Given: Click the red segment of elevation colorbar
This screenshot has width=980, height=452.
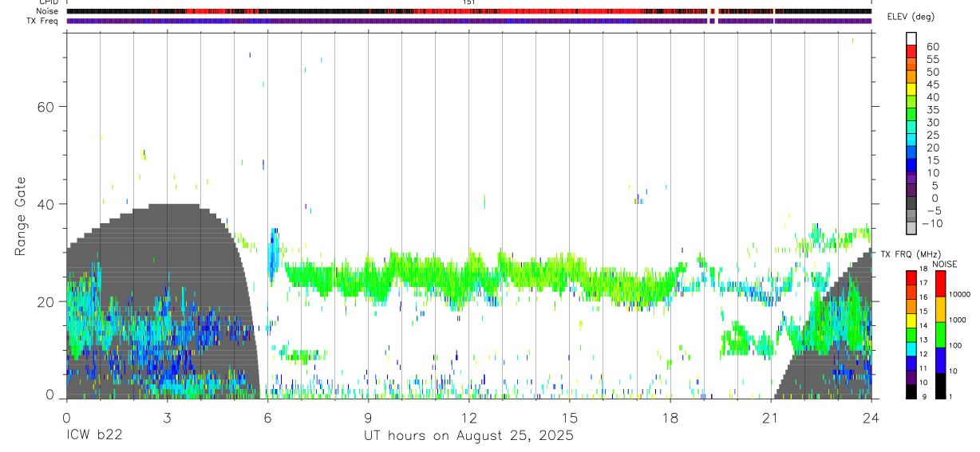Looking at the screenshot, I should (911, 51).
